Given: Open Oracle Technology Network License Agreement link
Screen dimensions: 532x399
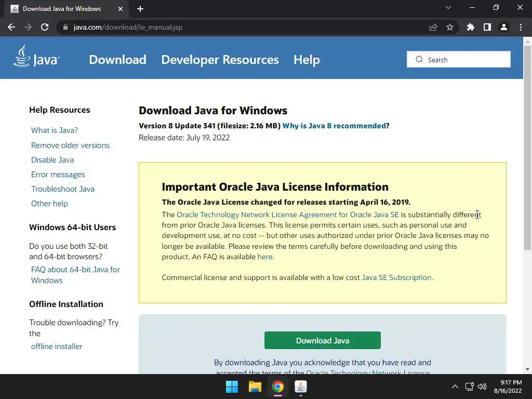Looking at the screenshot, I should coord(288,215).
